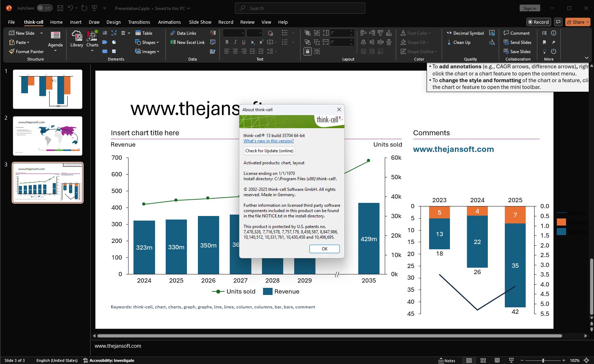
Task: Insert pentagon shape element
Action: coord(105,42)
